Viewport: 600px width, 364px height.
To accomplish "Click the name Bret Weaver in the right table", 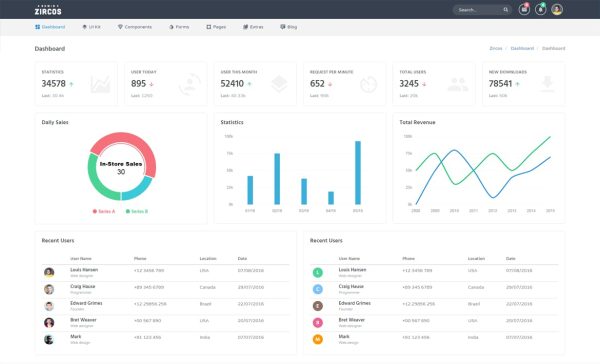I will (352, 320).
